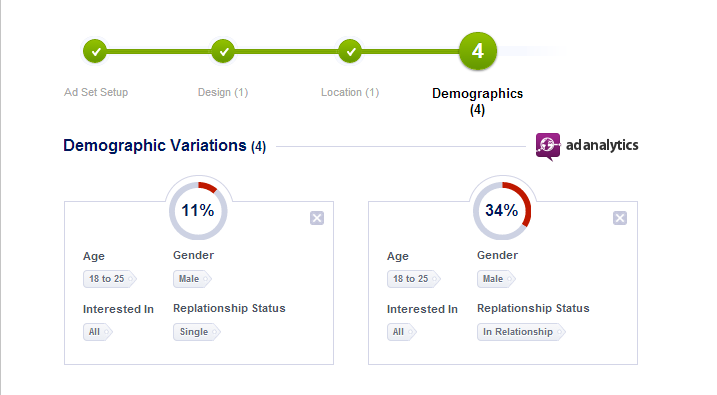Image resolution: width=717 pixels, height=395 pixels.
Task: Click the 11% circular progress gauge
Action: point(198,211)
